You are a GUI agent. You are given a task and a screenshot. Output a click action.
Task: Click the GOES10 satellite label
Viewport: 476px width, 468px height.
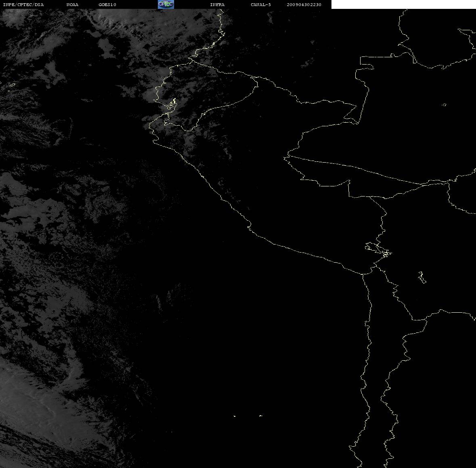(x=107, y=4)
